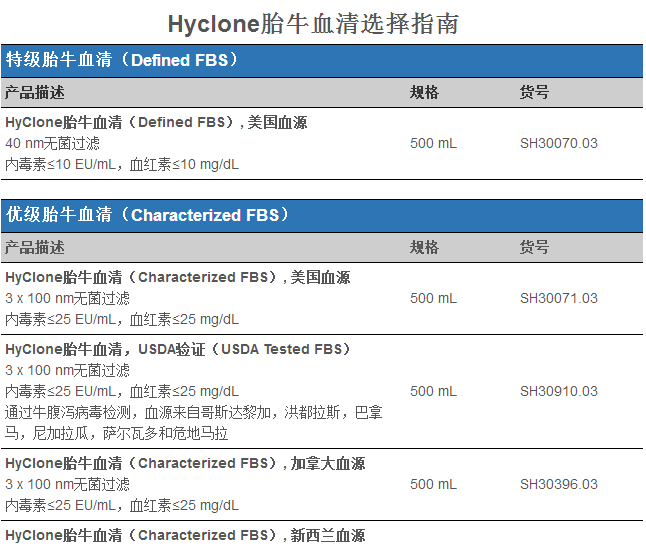Image resolution: width=646 pixels, height=546 pixels.
Task: Select the Characterized FBS 新西兰血源 product name
Action: [x=185, y=535]
